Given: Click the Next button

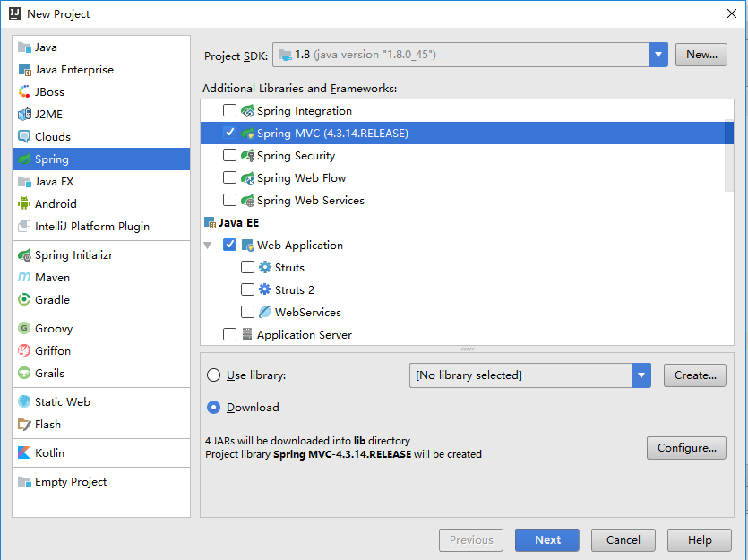Looking at the screenshot, I should point(547,540).
